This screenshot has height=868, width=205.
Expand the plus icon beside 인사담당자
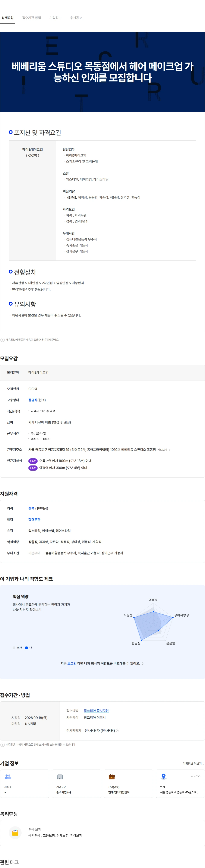pyautogui.click(x=118, y=731)
